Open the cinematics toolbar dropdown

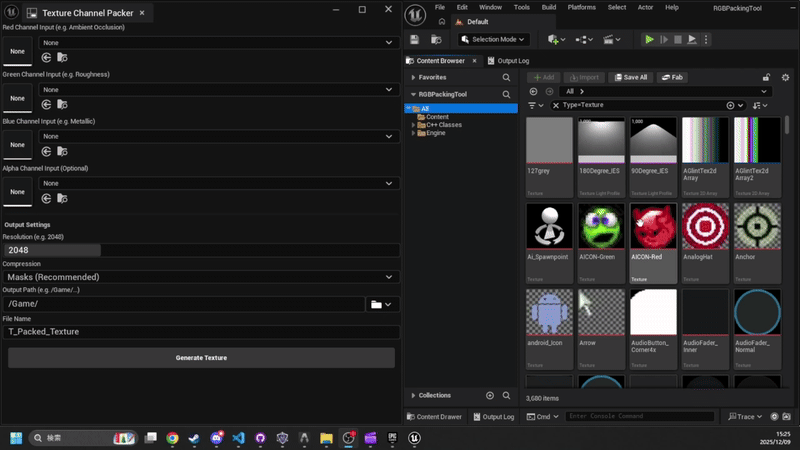(x=611, y=39)
